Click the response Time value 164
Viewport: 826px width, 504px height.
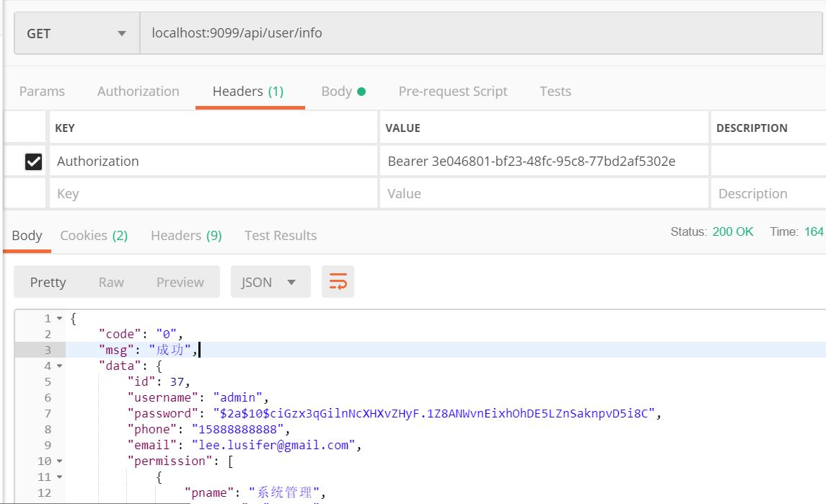click(x=813, y=231)
